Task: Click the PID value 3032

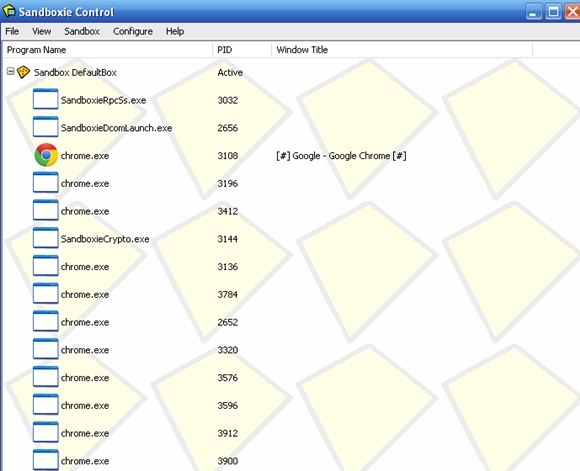Action: tap(227, 100)
